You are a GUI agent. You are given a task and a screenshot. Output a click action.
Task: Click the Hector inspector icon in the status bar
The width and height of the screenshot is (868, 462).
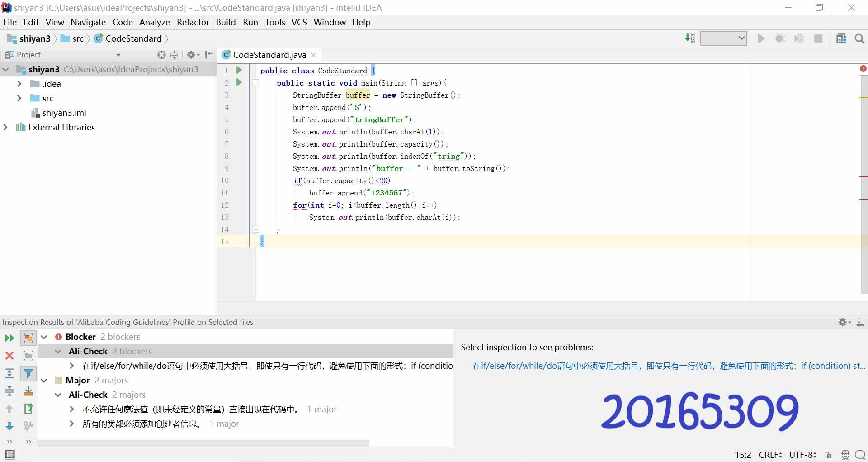(x=845, y=455)
